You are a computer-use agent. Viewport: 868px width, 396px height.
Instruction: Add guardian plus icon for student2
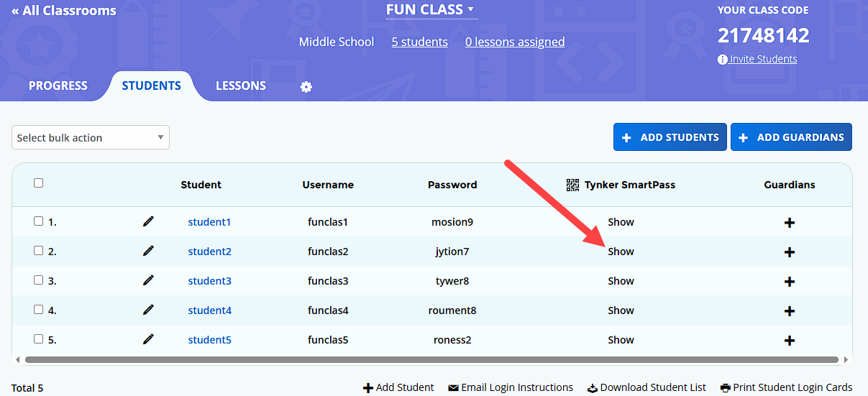[789, 252]
